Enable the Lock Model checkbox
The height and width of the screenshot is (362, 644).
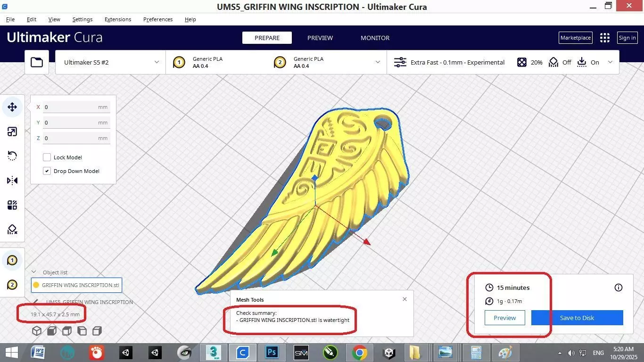point(47,157)
